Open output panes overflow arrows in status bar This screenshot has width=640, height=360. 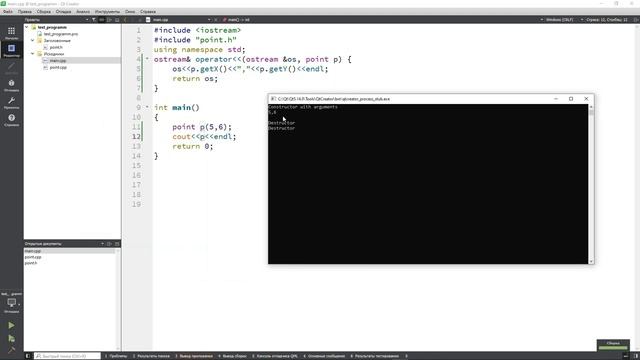[x=407, y=356]
